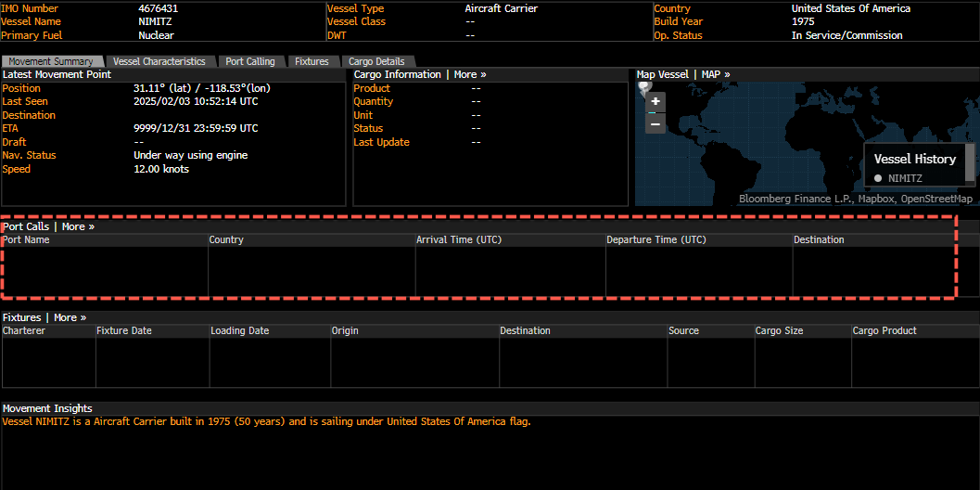Click the NIMITZ legend dot in Vessel History
Image resolution: width=980 pixels, height=490 pixels.
point(878,178)
